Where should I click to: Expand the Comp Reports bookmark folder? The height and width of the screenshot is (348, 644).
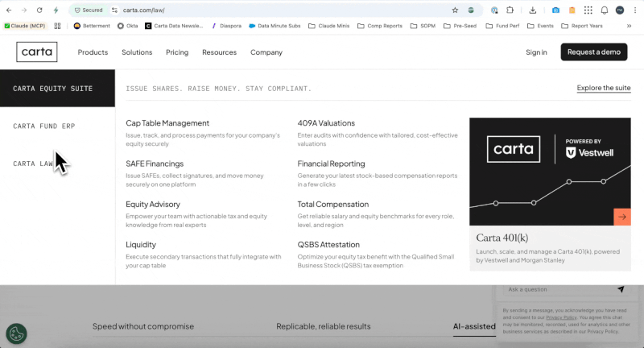[380, 26]
